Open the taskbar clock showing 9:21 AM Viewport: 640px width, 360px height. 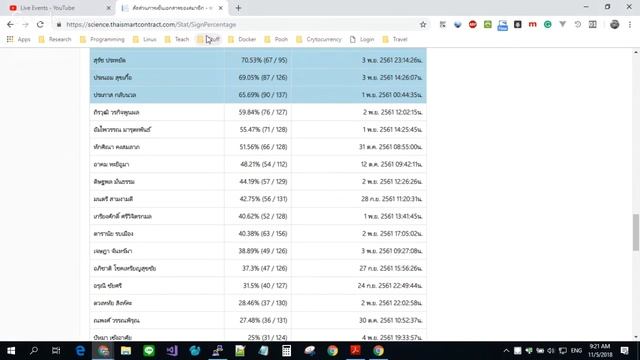pos(600,351)
